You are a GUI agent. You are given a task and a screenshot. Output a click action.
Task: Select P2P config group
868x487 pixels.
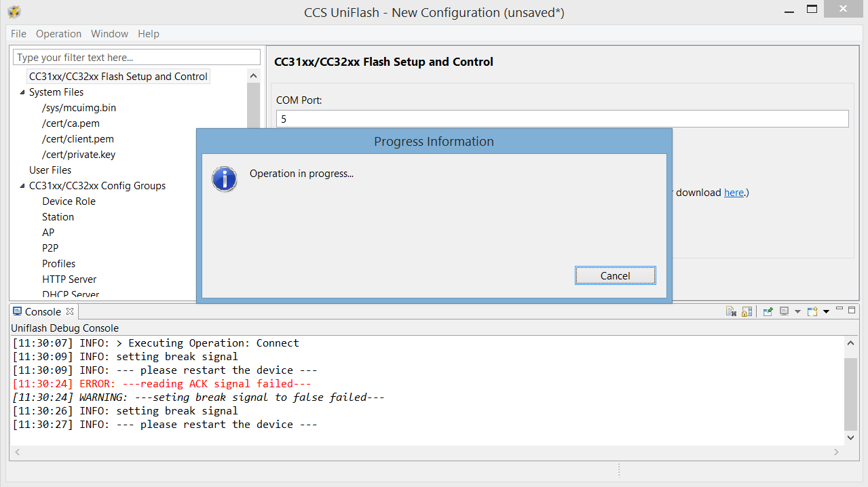(50, 248)
